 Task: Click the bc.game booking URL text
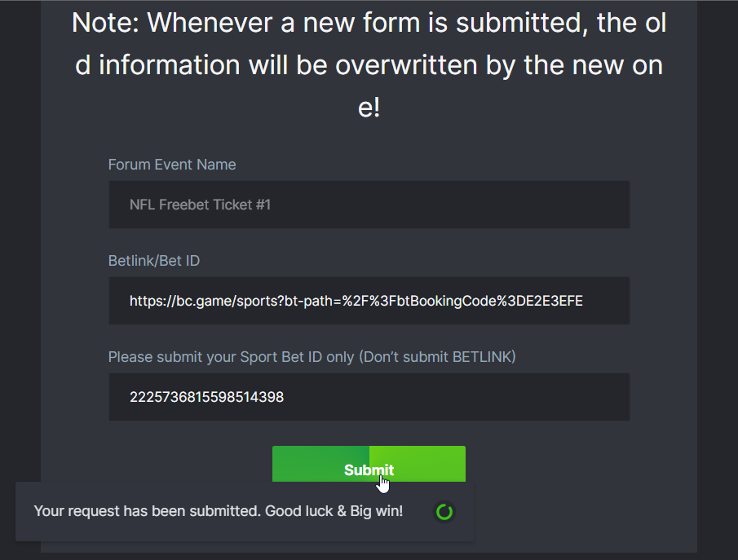(356, 302)
